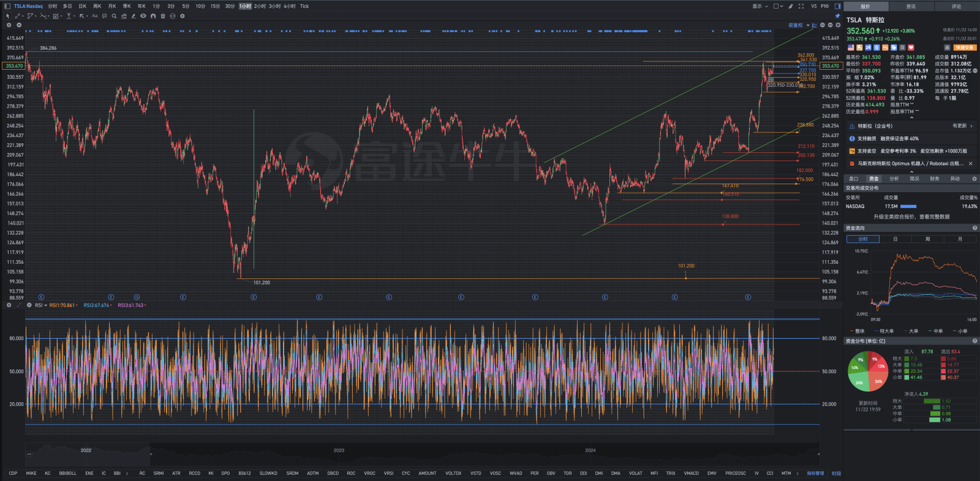Open the 特斯拉 (企业号) company account row

pos(911,126)
